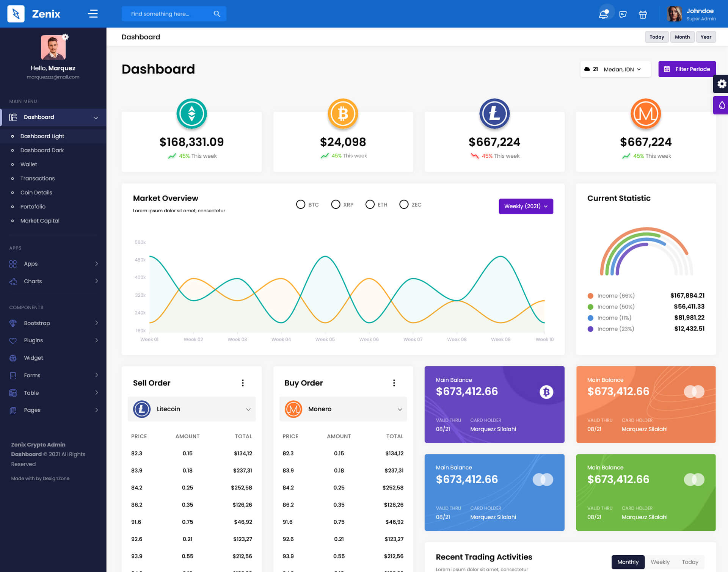This screenshot has width=728, height=572.
Task: Select the XRP radio button
Action: pos(336,205)
